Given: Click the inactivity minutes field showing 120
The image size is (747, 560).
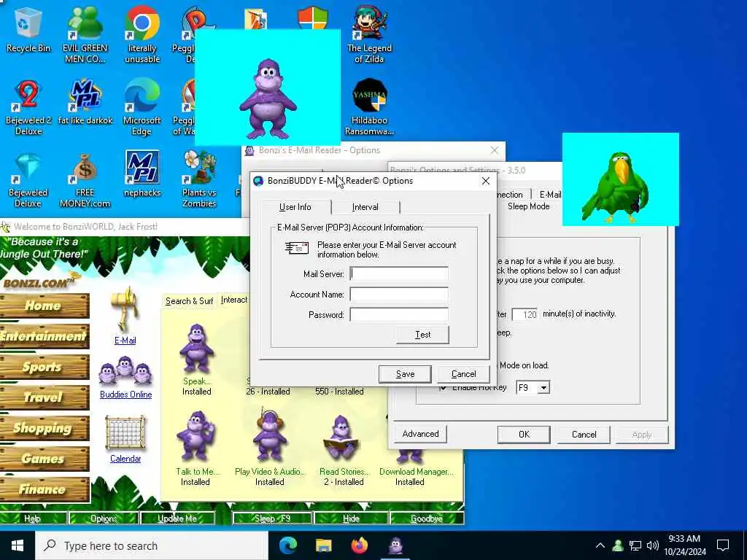Looking at the screenshot, I should pyautogui.click(x=525, y=314).
